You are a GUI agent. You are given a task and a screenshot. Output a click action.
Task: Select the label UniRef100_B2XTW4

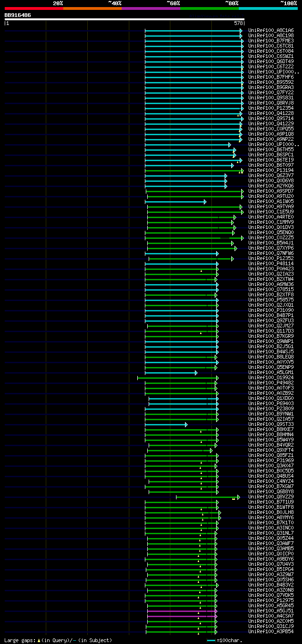271,279
